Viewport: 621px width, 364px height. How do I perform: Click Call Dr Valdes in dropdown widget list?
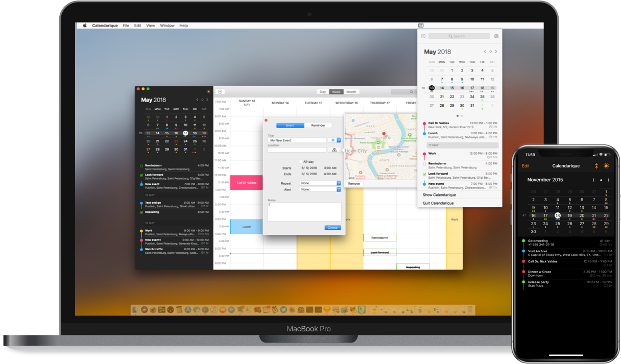point(460,125)
